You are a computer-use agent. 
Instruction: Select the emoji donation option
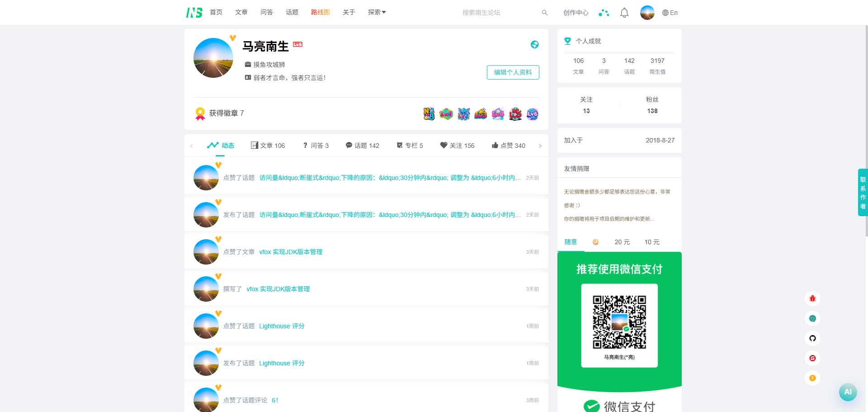tap(596, 242)
